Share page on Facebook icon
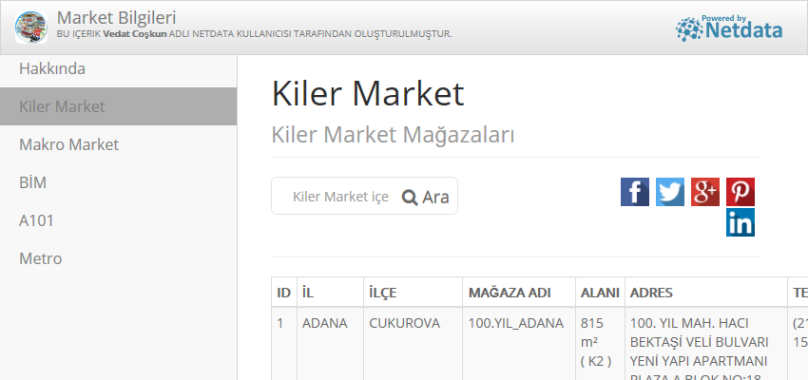 [635, 192]
